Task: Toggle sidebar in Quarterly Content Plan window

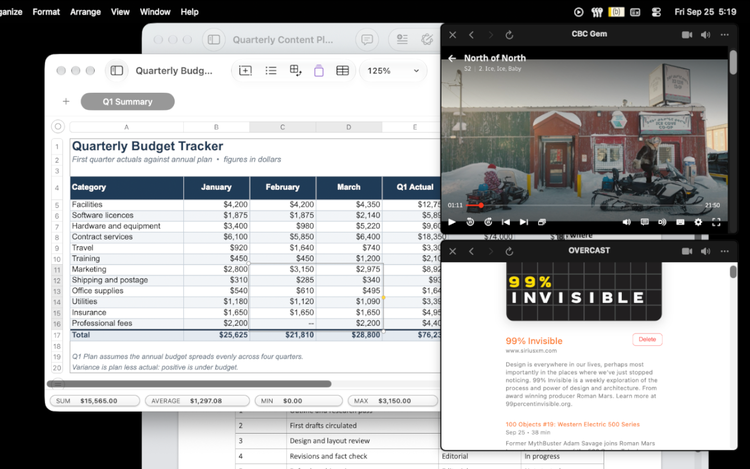Action: click(214, 40)
